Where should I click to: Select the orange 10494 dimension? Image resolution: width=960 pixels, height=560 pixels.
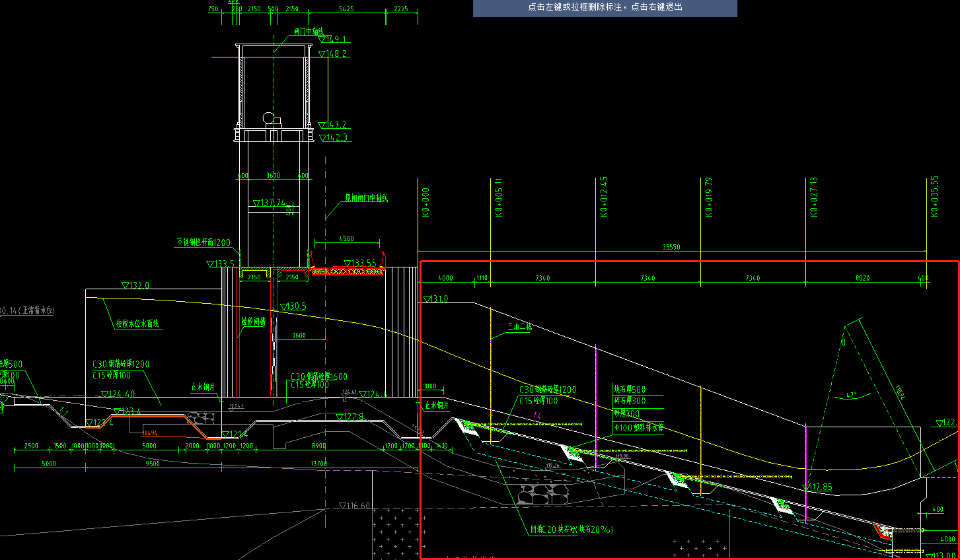[150, 434]
